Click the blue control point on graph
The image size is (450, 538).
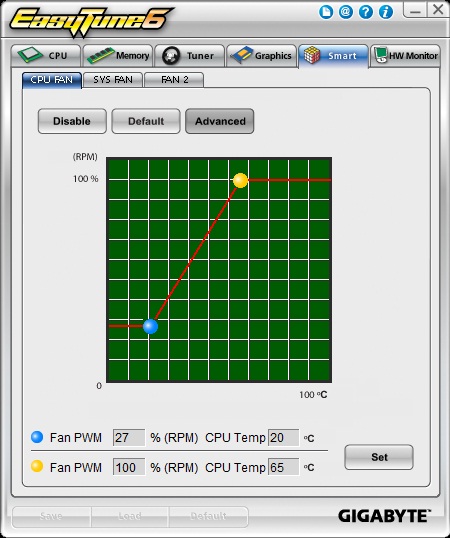pyautogui.click(x=150, y=326)
